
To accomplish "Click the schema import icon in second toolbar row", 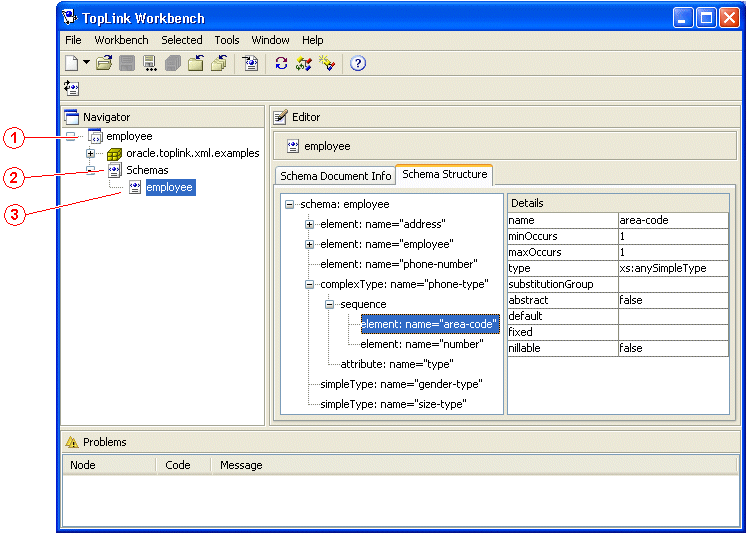I will [71, 89].
